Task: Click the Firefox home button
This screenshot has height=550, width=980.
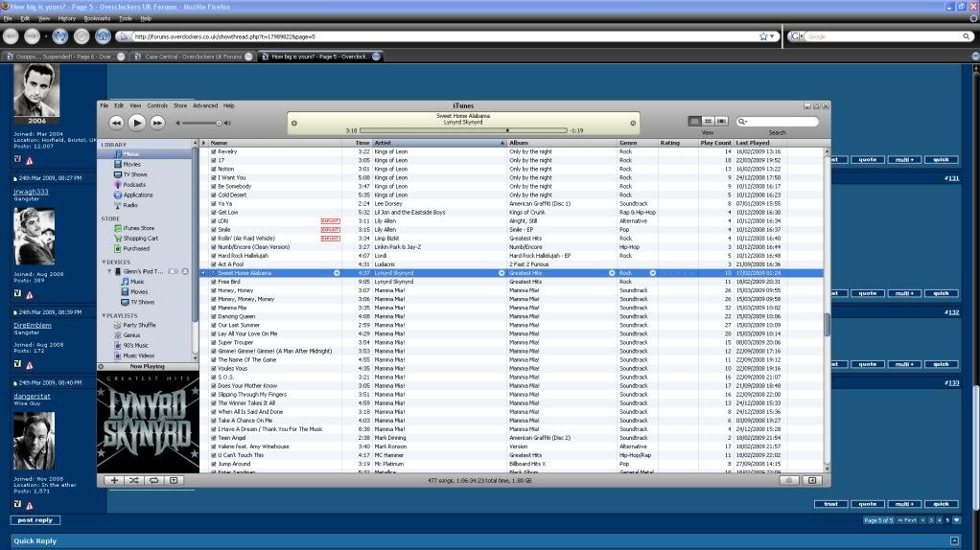Action: tap(103, 36)
